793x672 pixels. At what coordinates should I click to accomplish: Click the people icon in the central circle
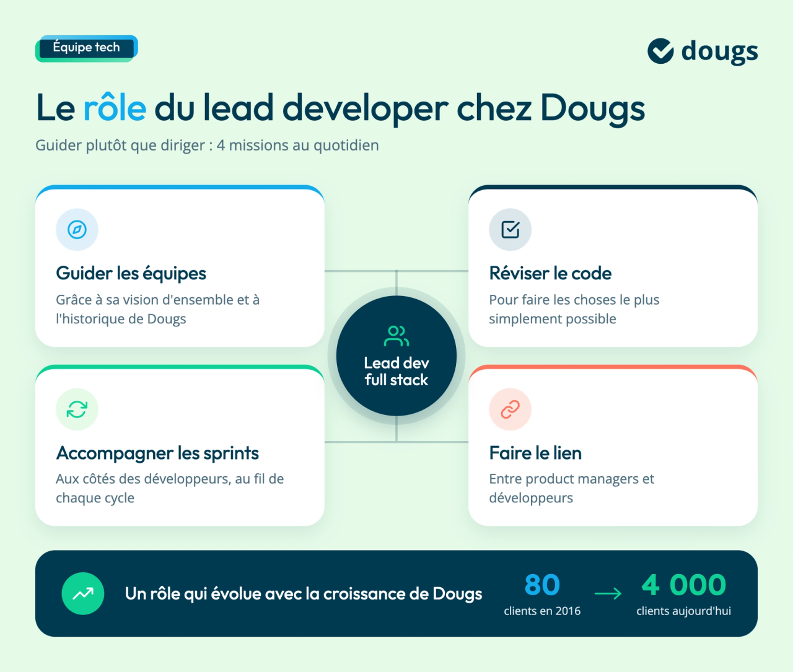point(396,336)
